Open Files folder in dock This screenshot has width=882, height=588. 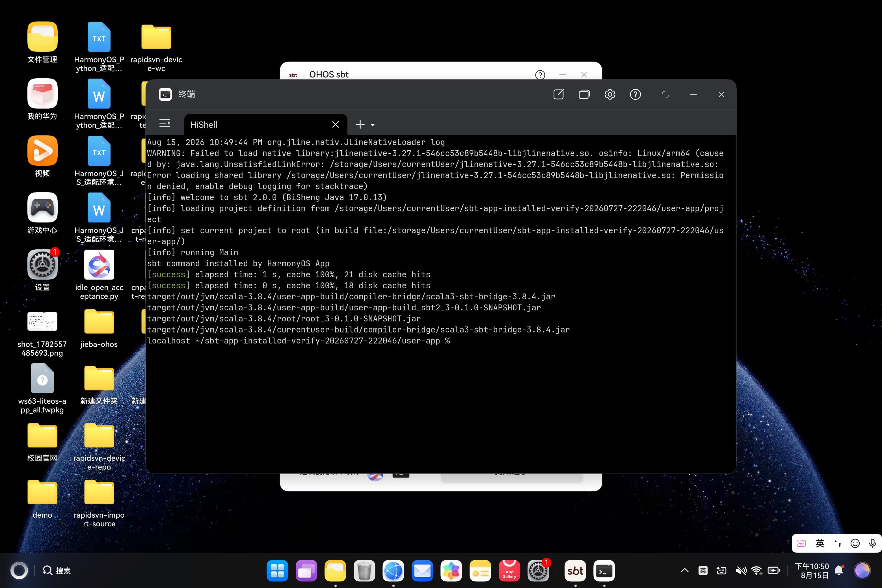[x=335, y=571]
